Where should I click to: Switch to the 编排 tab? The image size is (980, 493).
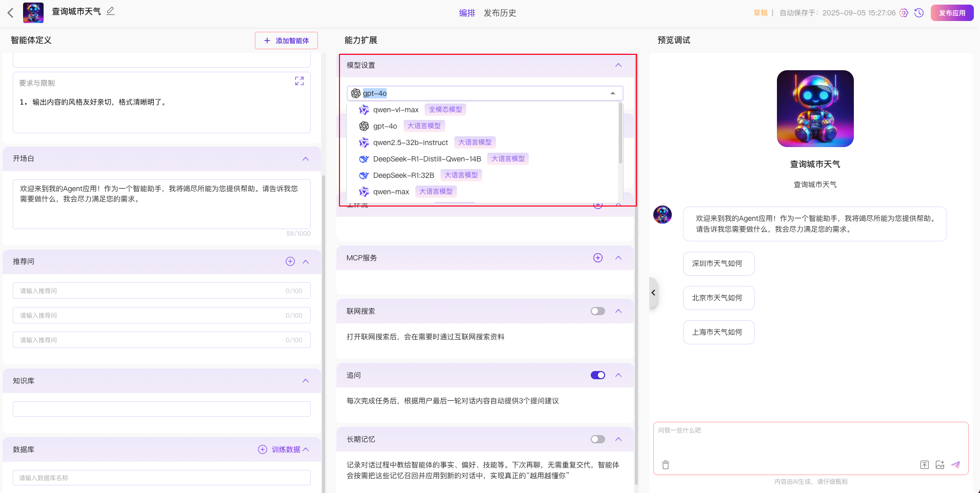(467, 13)
